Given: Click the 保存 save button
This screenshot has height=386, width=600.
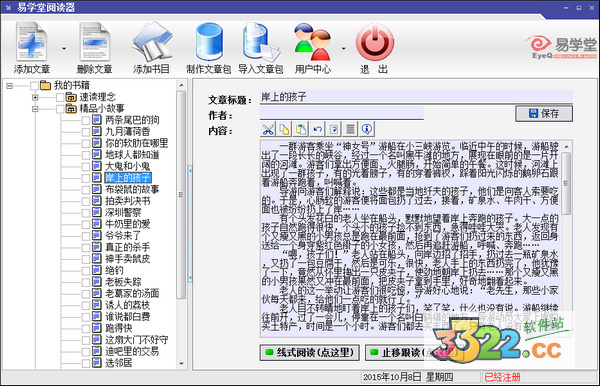Looking at the screenshot, I should click(x=544, y=114).
